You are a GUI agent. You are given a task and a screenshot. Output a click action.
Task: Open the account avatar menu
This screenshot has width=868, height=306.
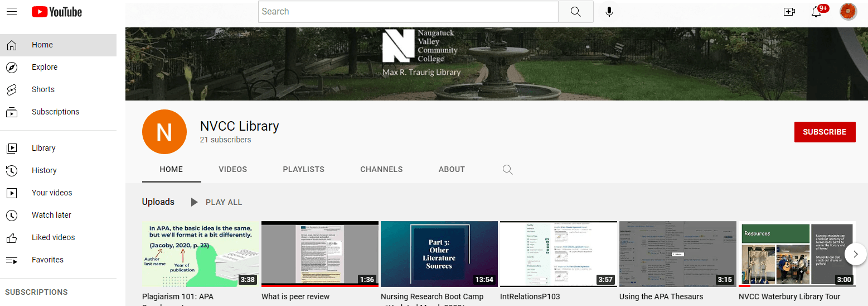[x=848, y=12]
